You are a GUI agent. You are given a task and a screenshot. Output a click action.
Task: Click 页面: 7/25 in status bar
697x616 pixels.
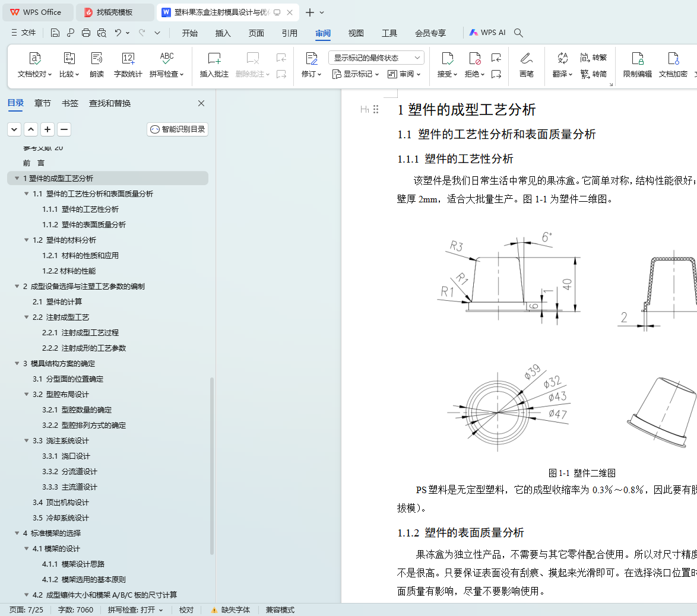point(26,610)
